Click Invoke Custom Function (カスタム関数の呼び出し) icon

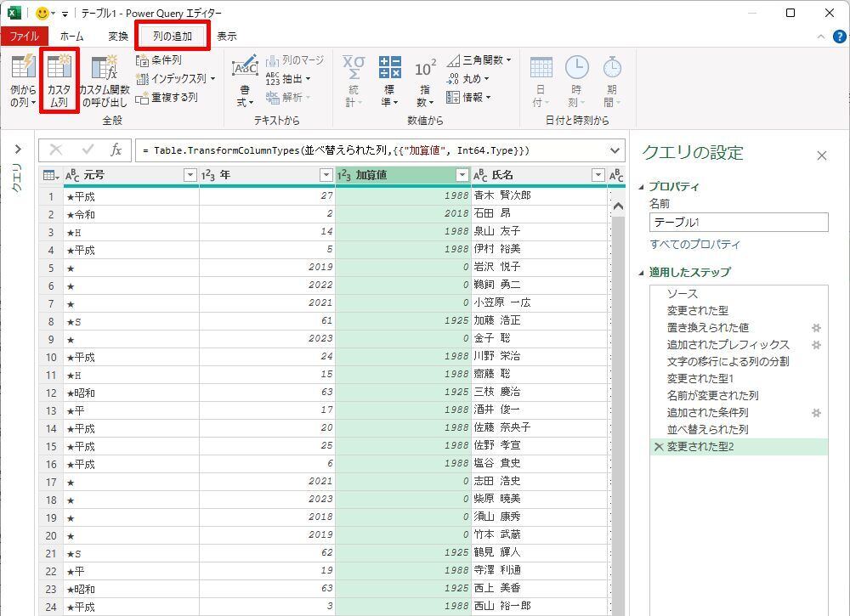[x=105, y=69]
